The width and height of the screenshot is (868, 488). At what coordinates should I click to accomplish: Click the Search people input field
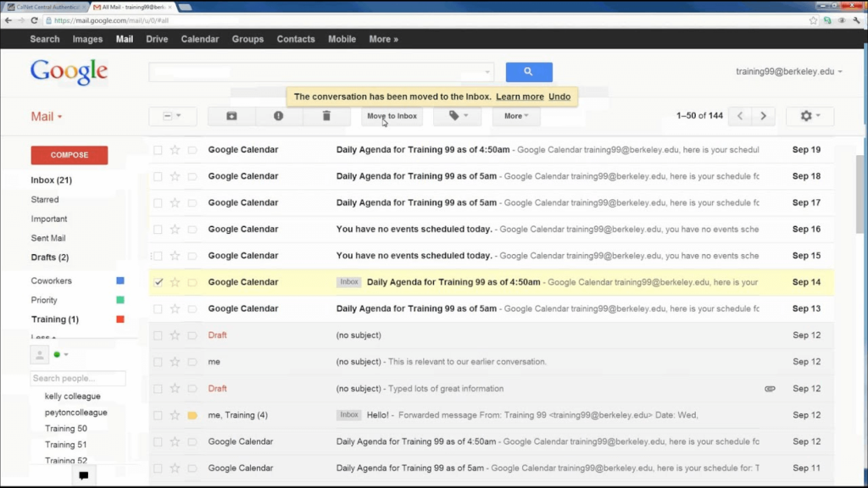coord(78,379)
